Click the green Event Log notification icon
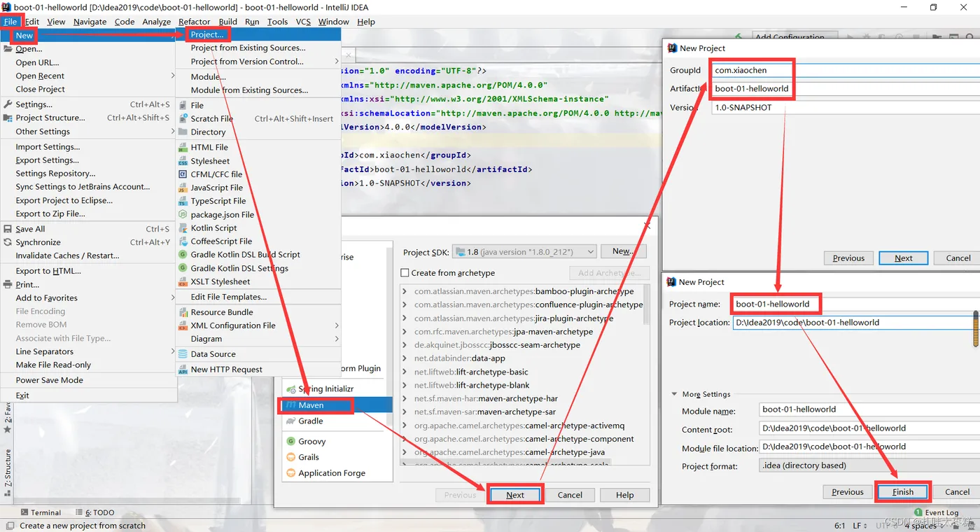 click(918, 513)
